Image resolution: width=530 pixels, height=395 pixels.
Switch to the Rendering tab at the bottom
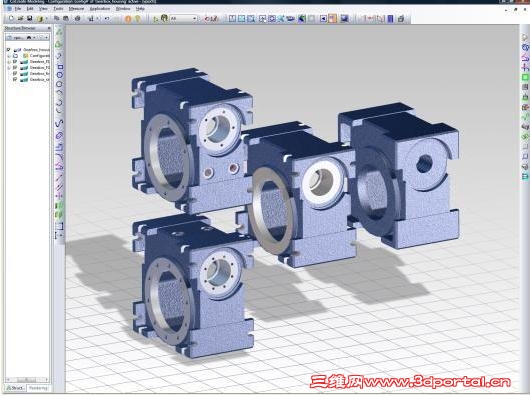(x=38, y=388)
